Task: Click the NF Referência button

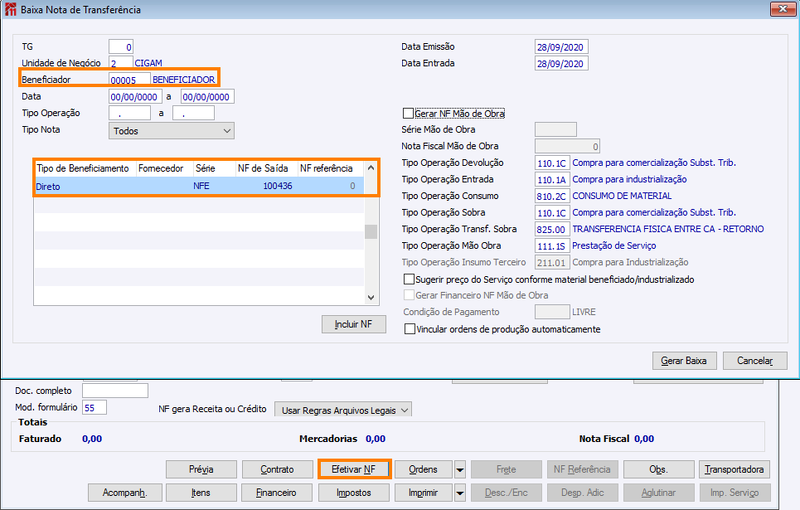Action: pos(582,469)
